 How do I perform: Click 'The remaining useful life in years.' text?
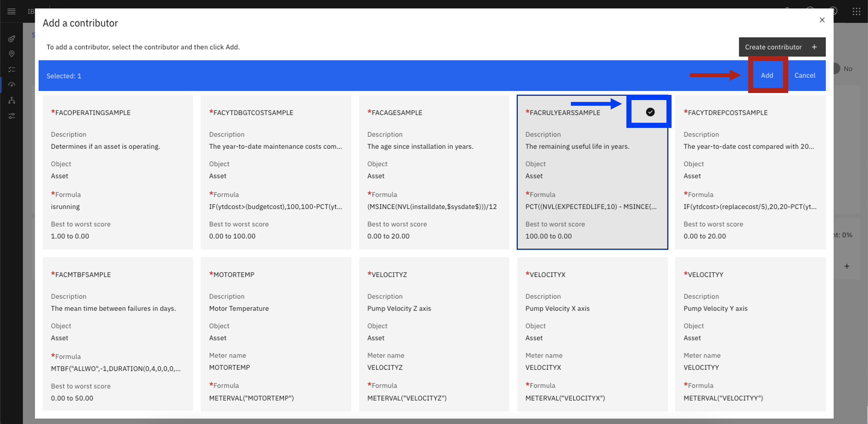[577, 147]
